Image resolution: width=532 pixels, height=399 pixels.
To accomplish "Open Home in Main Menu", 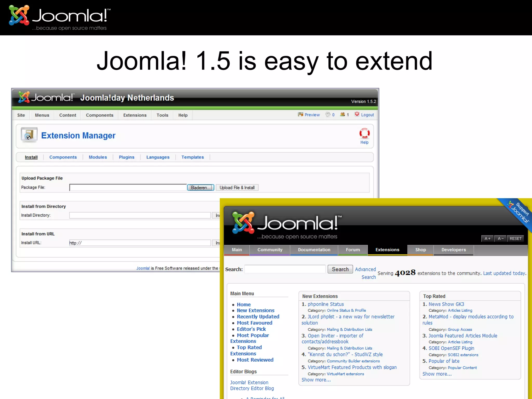I will tap(244, 304).
